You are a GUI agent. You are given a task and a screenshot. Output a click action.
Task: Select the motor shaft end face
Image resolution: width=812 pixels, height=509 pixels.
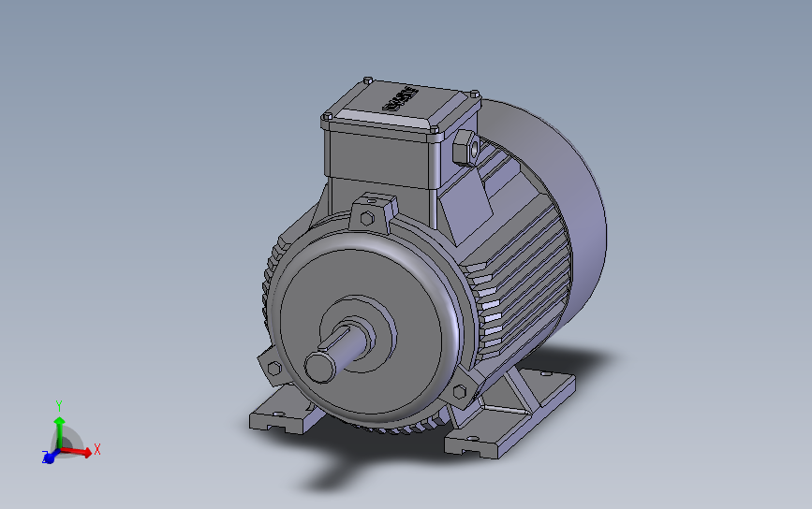point(319,367)
